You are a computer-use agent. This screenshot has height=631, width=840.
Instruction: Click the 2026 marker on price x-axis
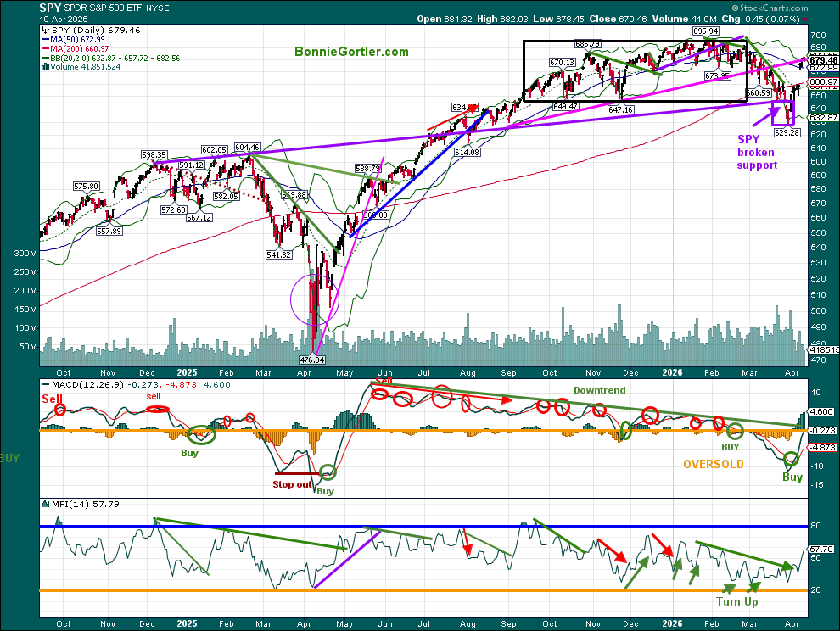click(673, 371)
